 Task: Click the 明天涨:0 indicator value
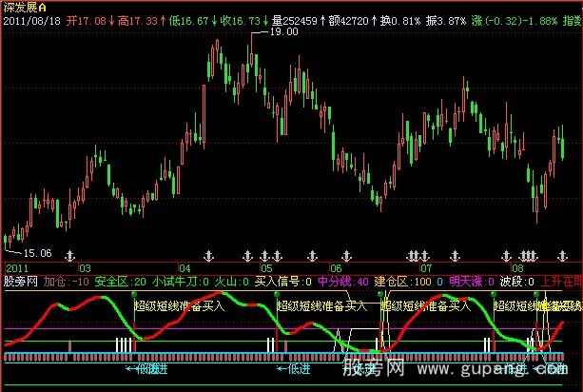472,282
